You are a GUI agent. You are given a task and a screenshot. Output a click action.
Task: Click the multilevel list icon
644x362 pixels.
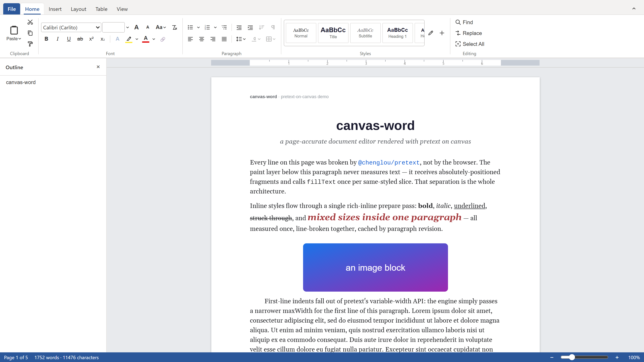click(224, 27)
